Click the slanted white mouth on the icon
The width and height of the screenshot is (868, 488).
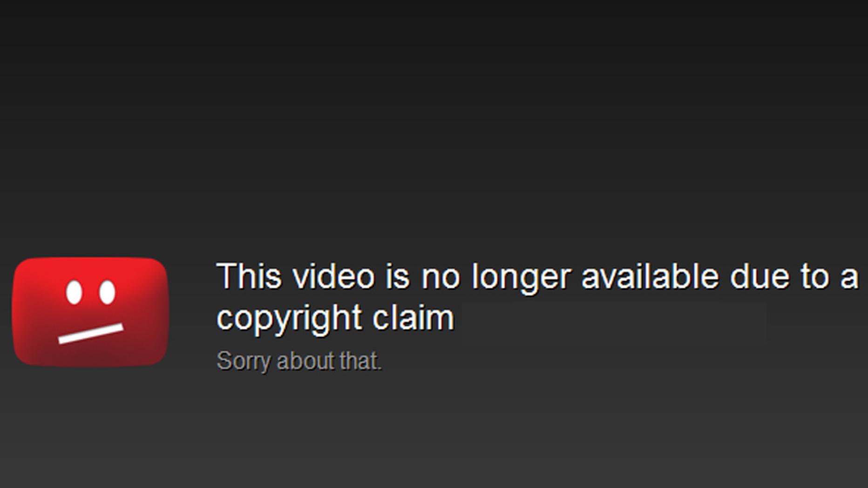91,334
